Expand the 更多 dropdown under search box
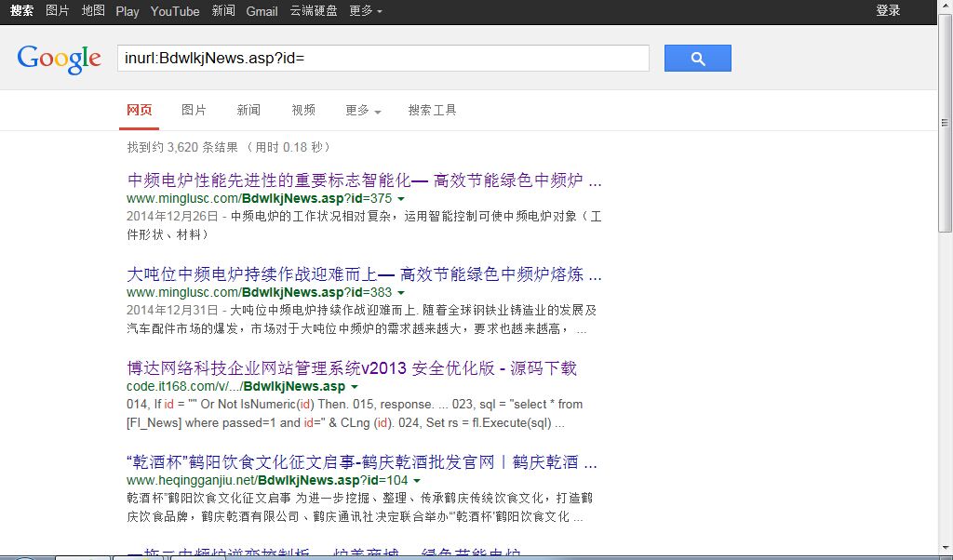The image size is (953, 560). tap(363, 110)
